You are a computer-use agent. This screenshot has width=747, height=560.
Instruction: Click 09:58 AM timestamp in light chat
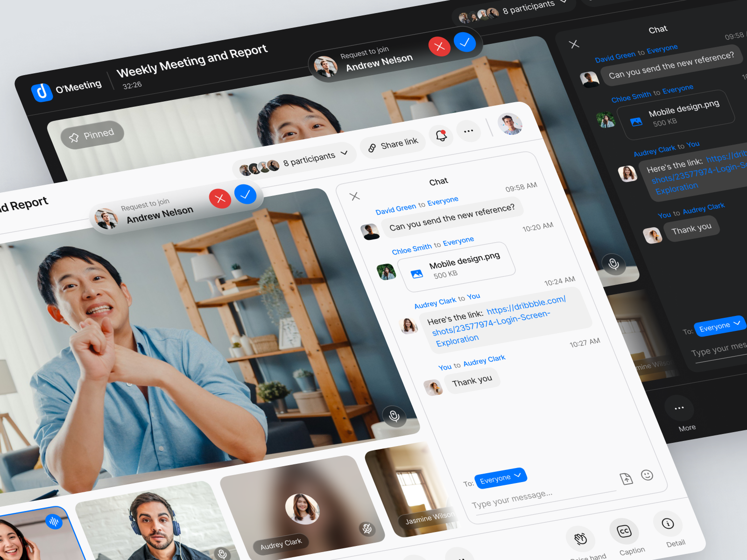tap(521, 187)
